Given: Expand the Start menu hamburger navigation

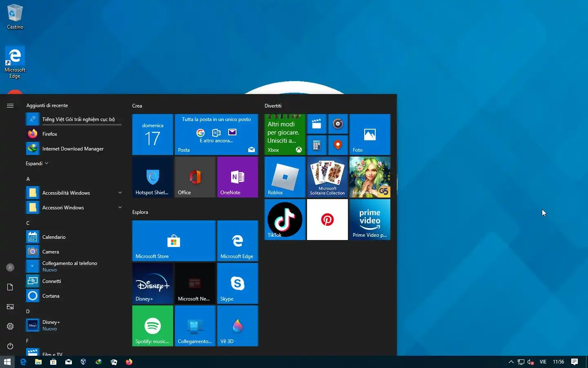Looking at the screenshot, I should click(10, 105).
